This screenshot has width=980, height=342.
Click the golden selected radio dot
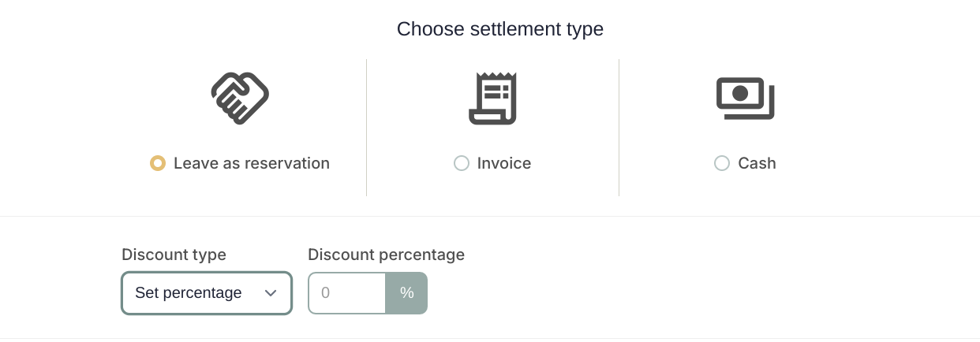coord(158,163)
